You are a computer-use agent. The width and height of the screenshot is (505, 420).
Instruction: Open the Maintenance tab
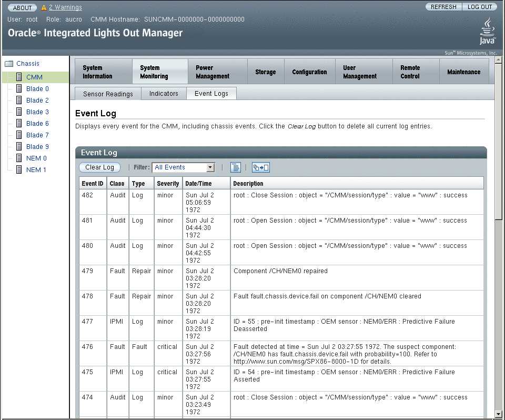pos(464,72)
